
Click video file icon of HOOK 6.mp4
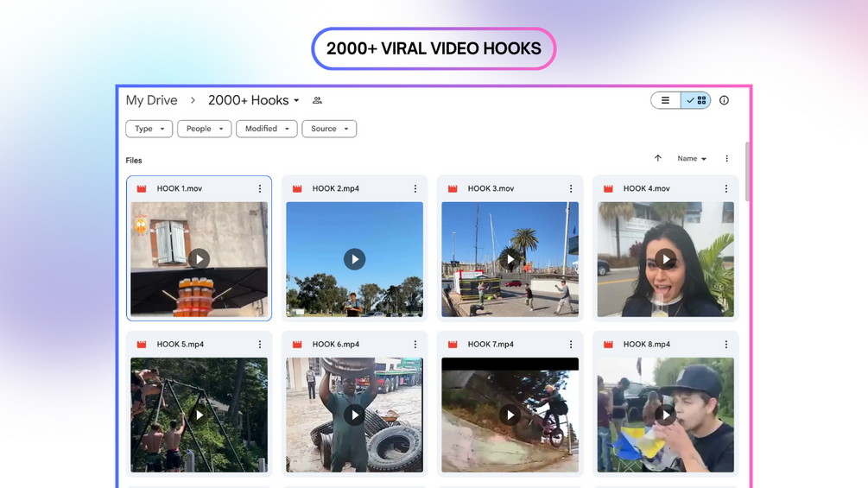point(297,344)
